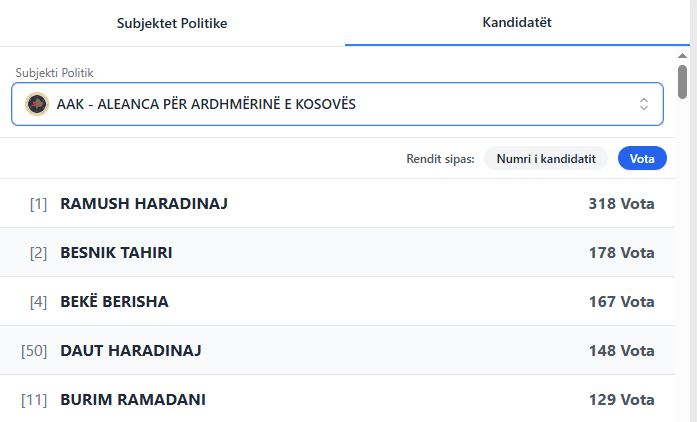Click the vertical scrollbar thumb
The image size is (697, 422).
click(x=682, y=82)
